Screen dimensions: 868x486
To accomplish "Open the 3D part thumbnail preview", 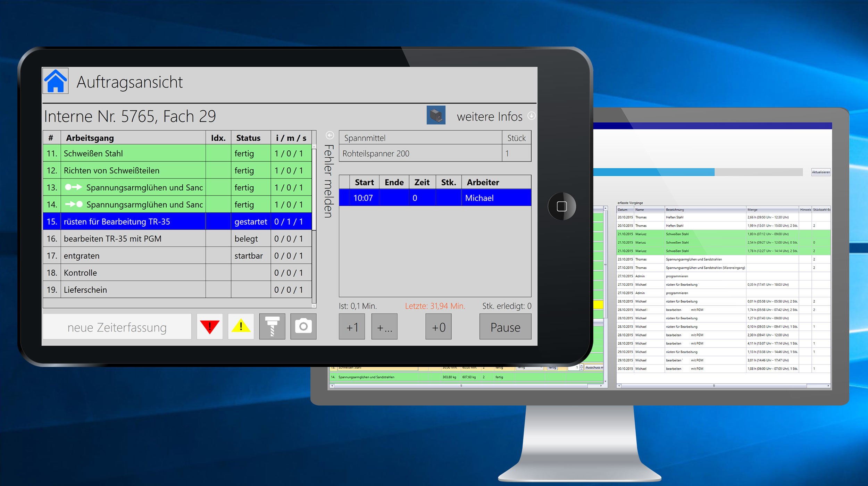I will tap(436, 115).
